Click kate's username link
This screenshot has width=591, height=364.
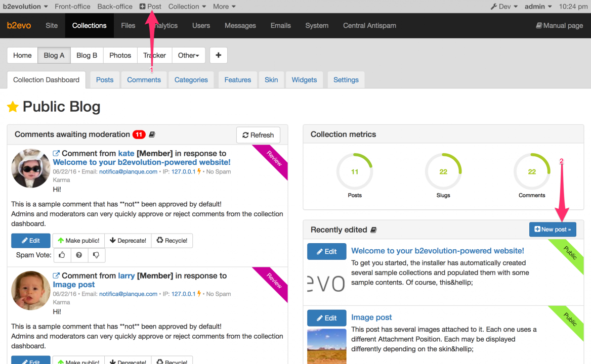pos(126,153)
